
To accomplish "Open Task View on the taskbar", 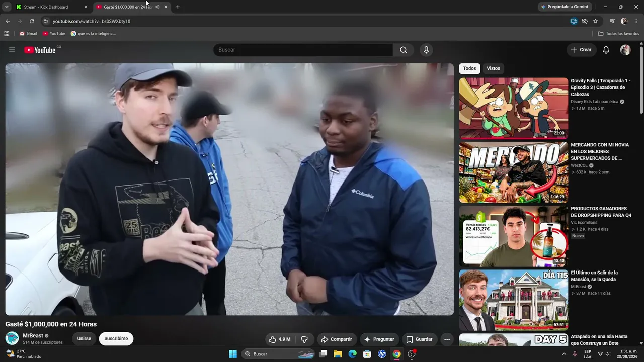I will click(x=323, y=354).
